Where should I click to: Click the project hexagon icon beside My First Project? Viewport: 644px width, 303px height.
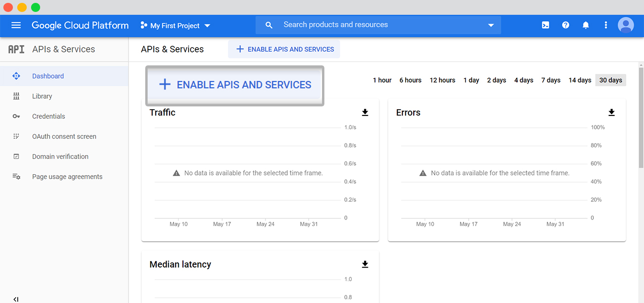[x=144, y=25]
